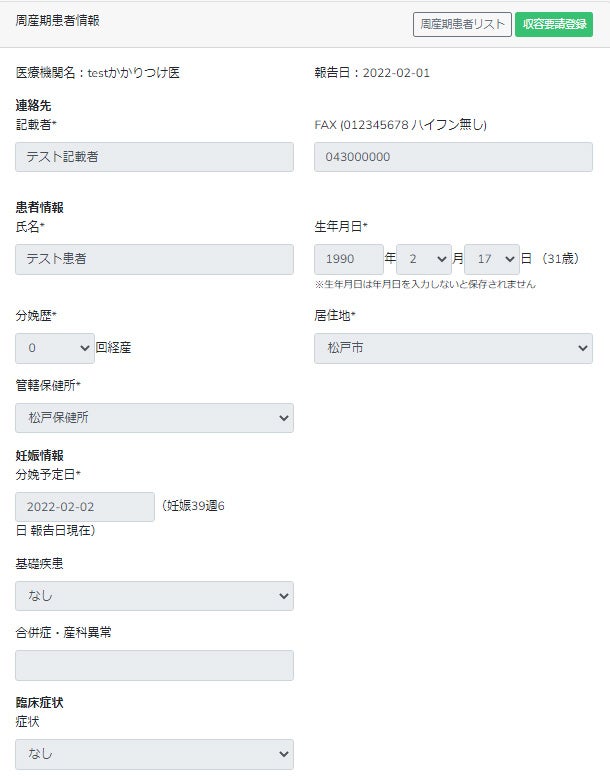Click the 報告日 date text
610x779 pixels.
[x=372, y=73]
